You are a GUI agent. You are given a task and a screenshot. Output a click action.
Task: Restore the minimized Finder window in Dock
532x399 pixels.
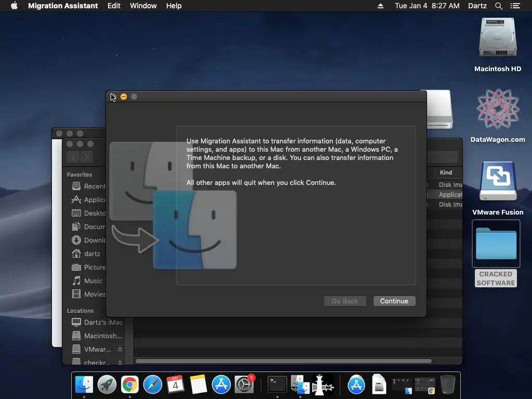[402, 386]
